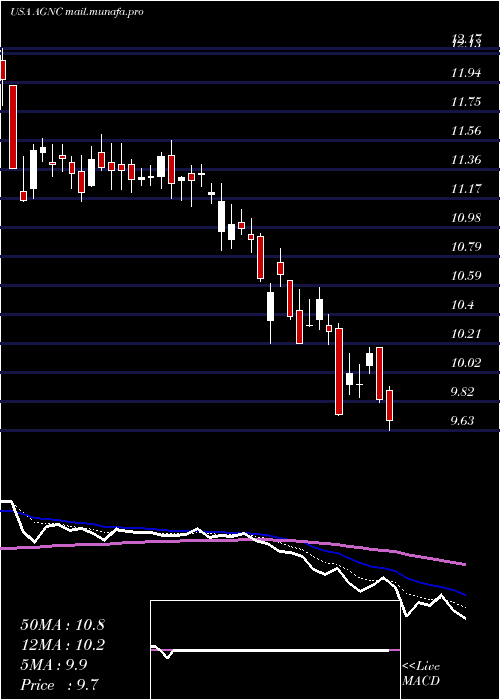Click the blue 12MA line at its right end
Viewport: 500px width, 700px height.
(463, 594)
